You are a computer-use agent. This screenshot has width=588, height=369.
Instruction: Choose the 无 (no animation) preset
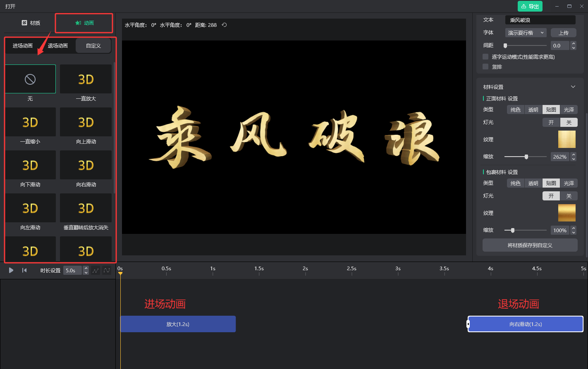(x=30, y=79)
